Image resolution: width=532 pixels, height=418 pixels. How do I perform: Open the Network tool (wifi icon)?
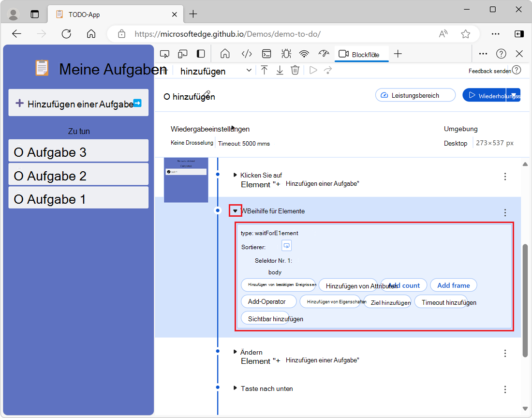coord(304,54)
